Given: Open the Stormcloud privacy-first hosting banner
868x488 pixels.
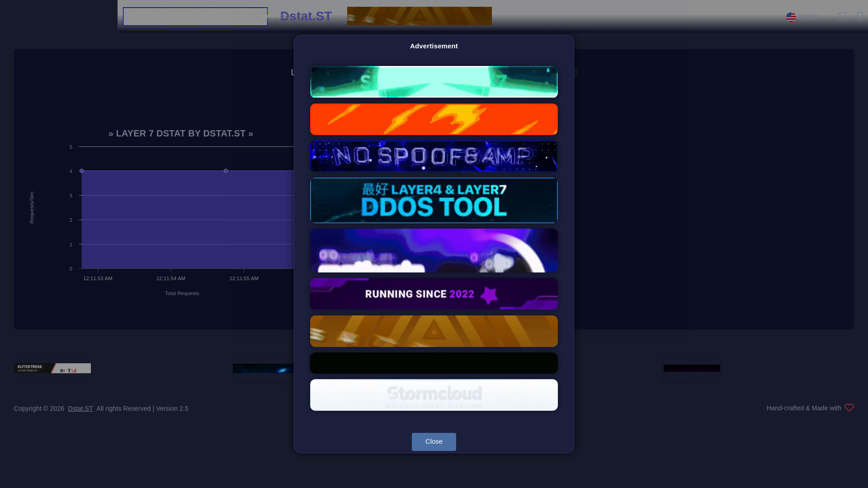Looking at the screenshot, I should click(434, 395).
